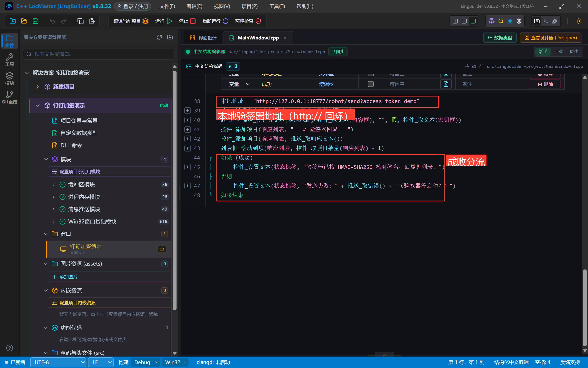Refresh the solution explorer
588x368 pixels.
159,37
